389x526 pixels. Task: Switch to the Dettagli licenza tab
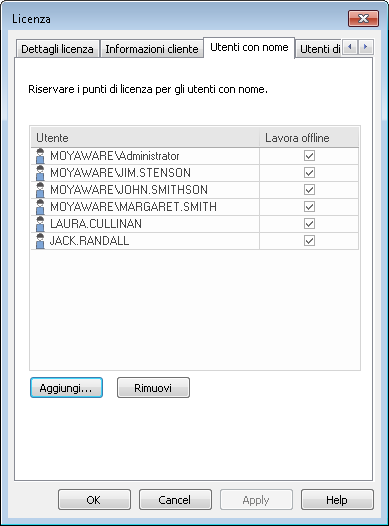pyautogui.click(x=57, y=49)
